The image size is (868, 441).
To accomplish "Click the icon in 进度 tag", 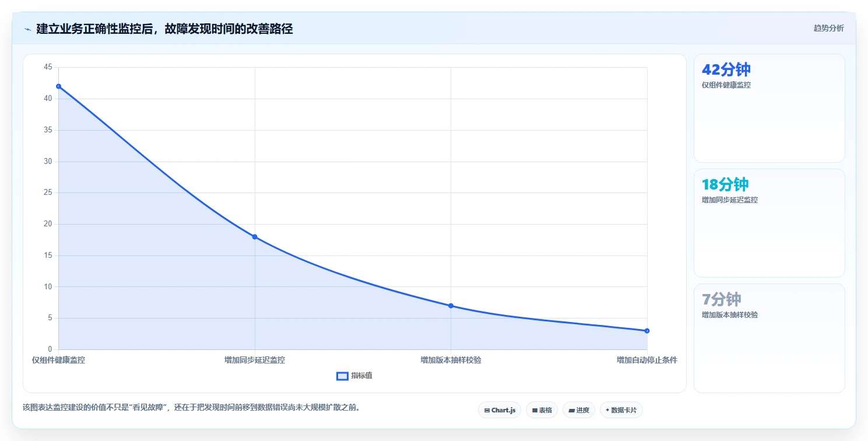I will (572, 411).
